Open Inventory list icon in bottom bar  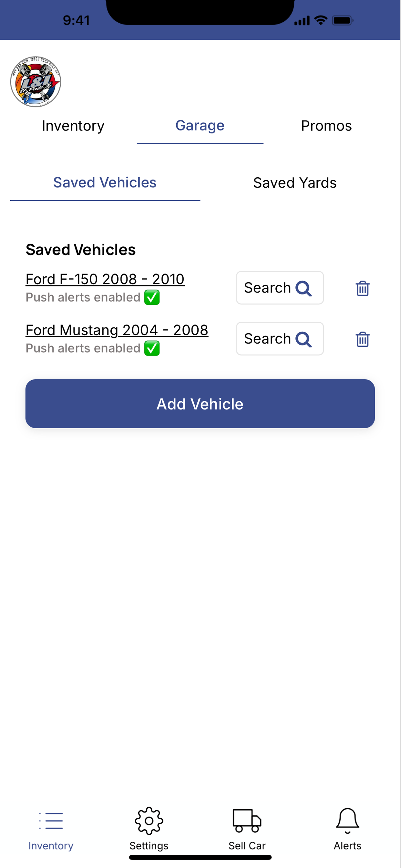(51, 821)
